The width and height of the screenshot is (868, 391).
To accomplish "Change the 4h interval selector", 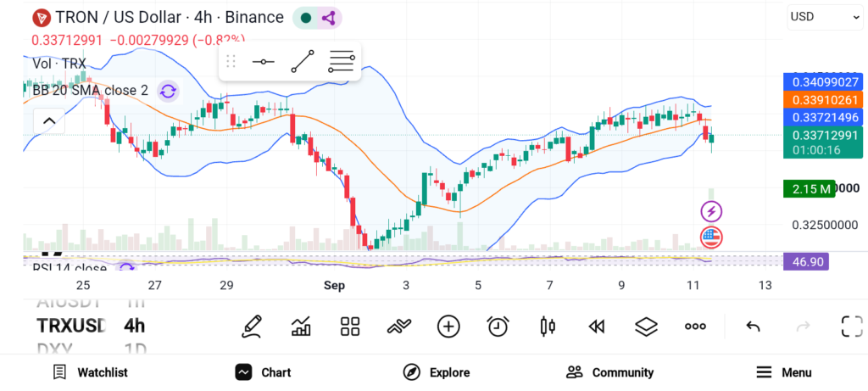I will (x=135, y=326).
